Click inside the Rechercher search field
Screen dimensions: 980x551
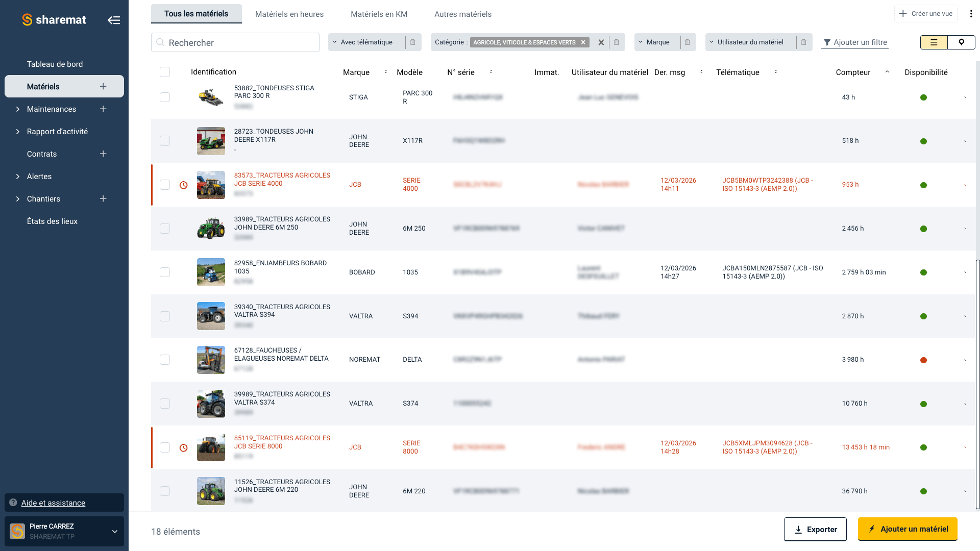(235, 42)
